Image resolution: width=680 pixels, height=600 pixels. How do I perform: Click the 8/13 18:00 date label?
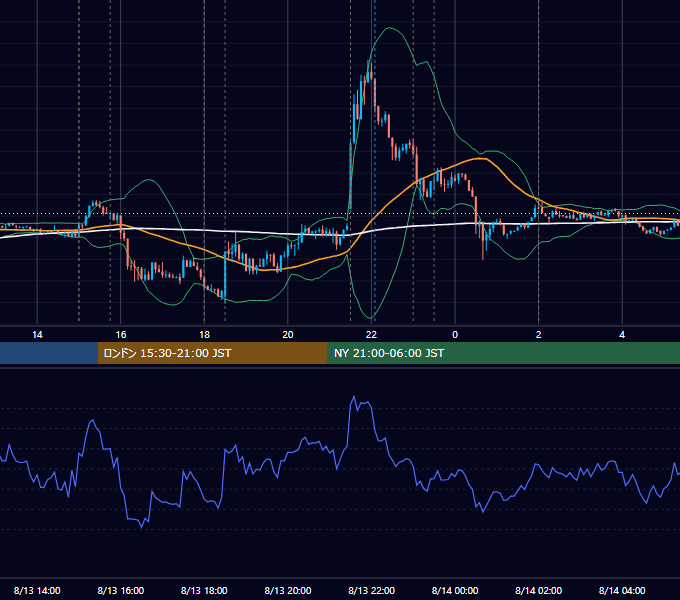(x=204, y=590)
